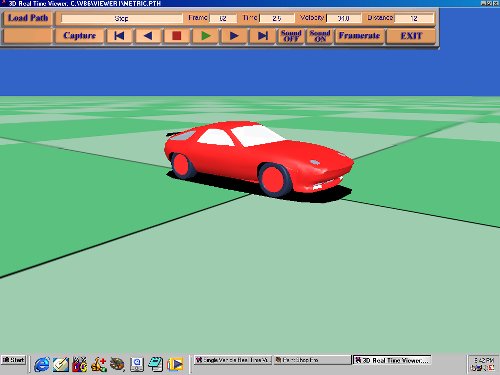Switch to Single Vehicle taskbar button
This screenshot has width=500, height=375.
pyautogui.click(x=233, y=360)
